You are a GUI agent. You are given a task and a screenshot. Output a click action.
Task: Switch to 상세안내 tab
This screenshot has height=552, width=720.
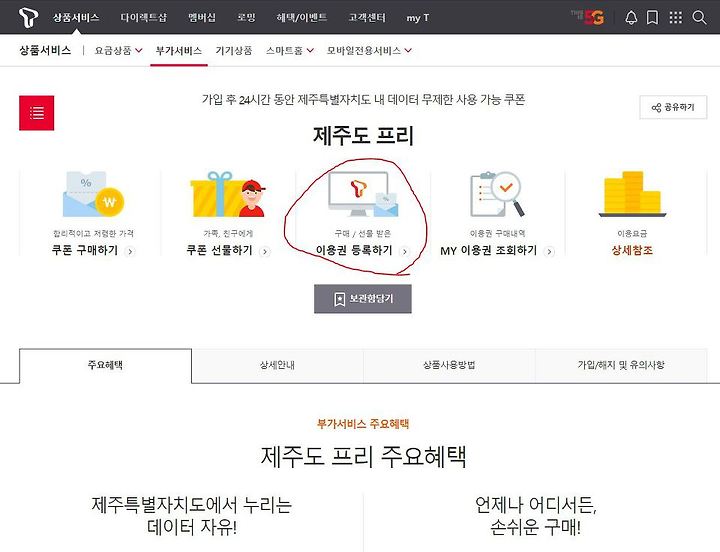pyautogui.click(x=277, y=365)
